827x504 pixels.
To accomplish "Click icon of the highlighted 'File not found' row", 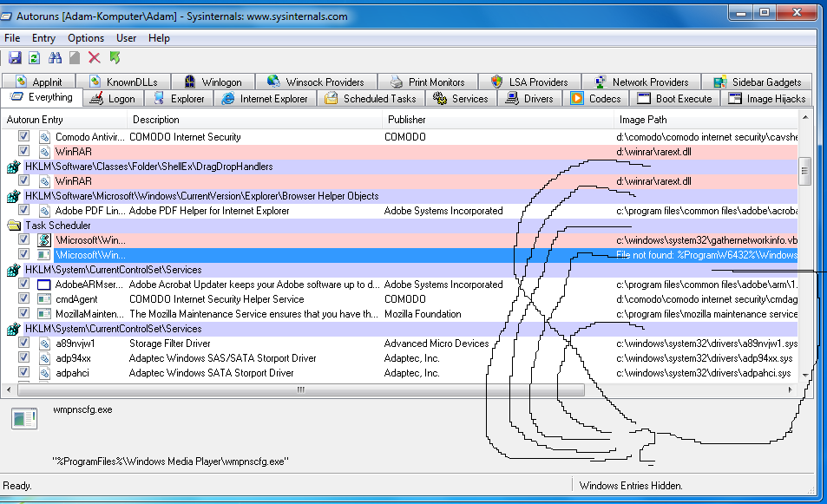I will coord(44,255).
